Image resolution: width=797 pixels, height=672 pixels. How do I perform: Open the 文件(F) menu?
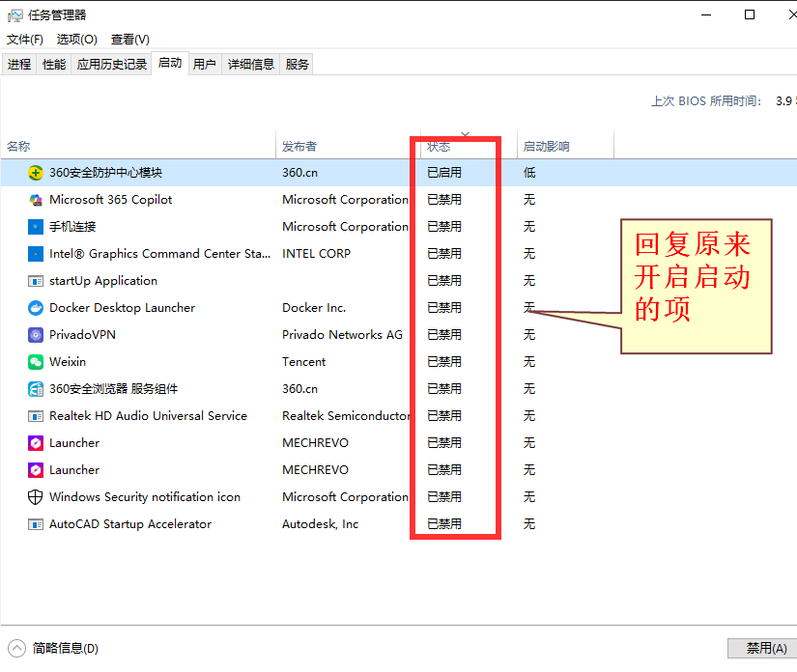pyautogui.click(x=24, y=40)
